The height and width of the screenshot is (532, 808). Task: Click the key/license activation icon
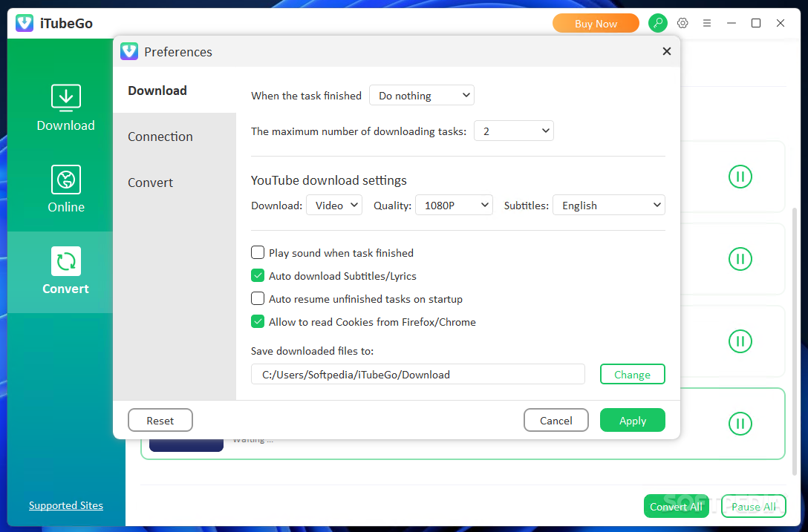pos(658,23)
